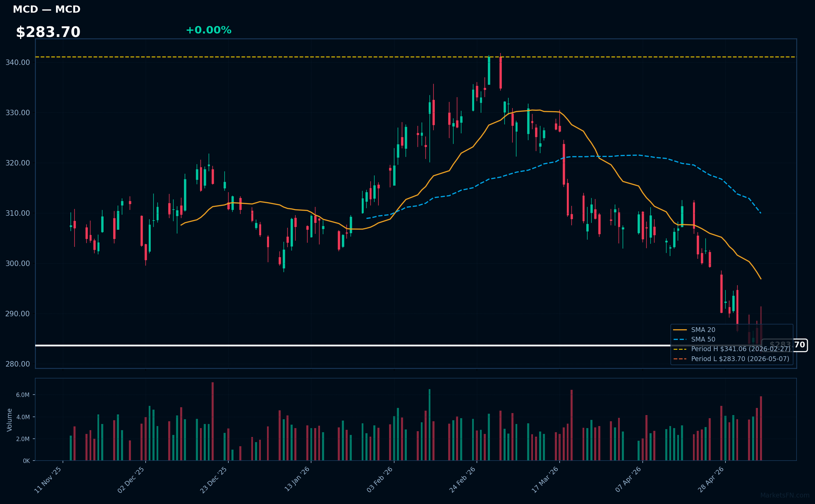Click the 320.00 price axis label
Screen dimensions: 815x504
pos(18,163)
